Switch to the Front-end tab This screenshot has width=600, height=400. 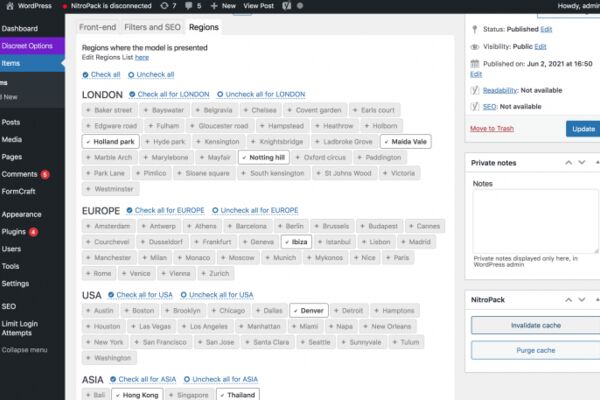[97, 27]
